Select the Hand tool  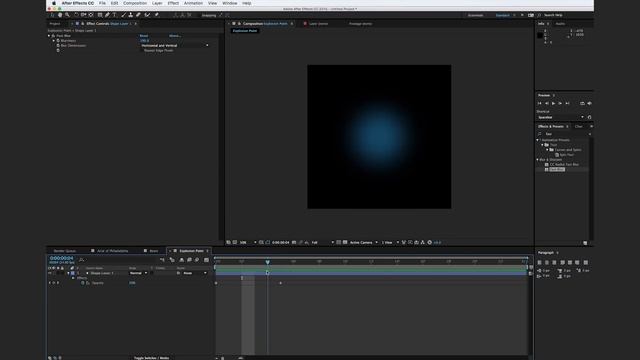(x=60, y=15)
